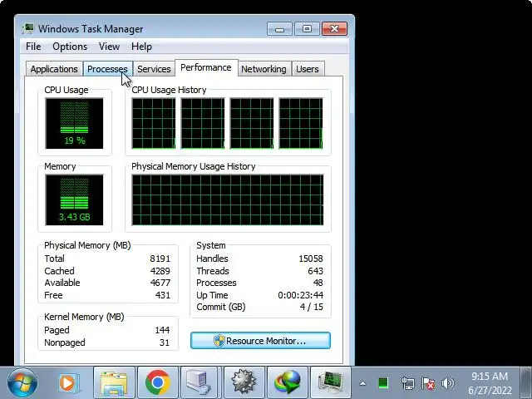Switch to the Users tab

tap(308, 69)
